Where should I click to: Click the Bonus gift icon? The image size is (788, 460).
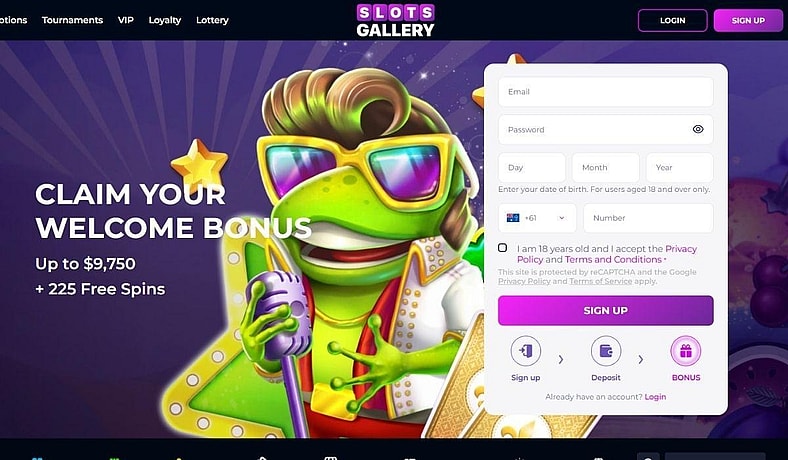pos(685,351)
